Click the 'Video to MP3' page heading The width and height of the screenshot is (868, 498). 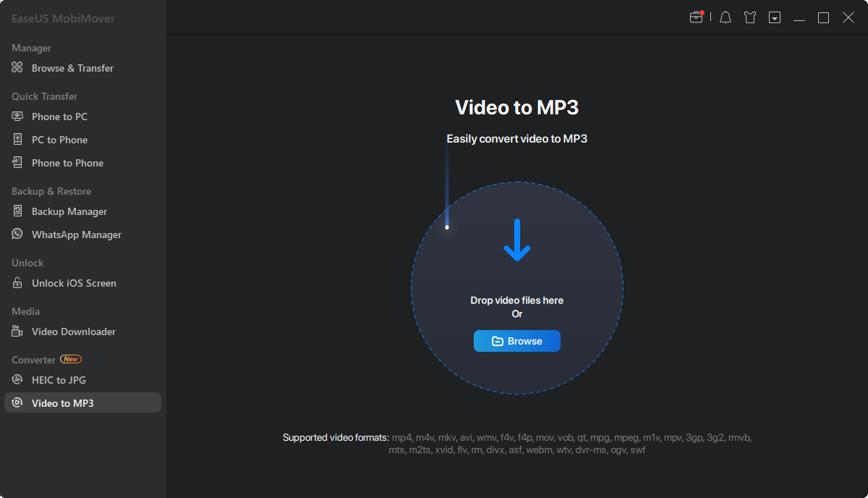click(x=517, y=108)
